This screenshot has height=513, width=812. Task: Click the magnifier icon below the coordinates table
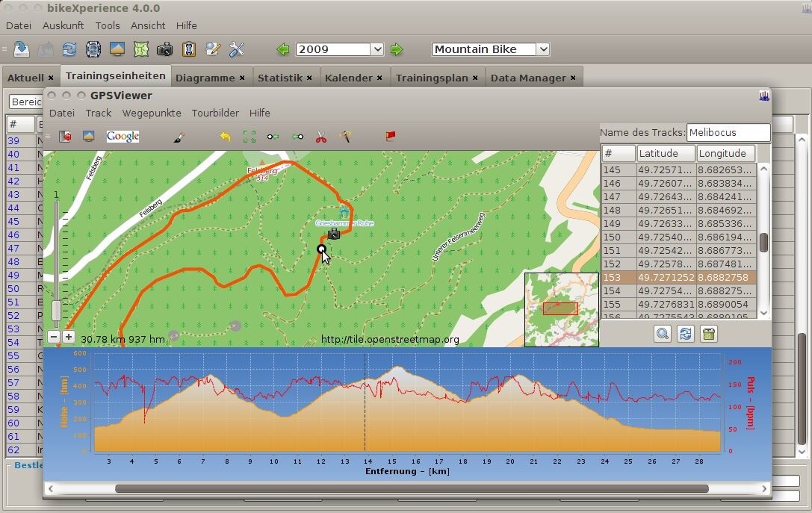tap(663, 333)
